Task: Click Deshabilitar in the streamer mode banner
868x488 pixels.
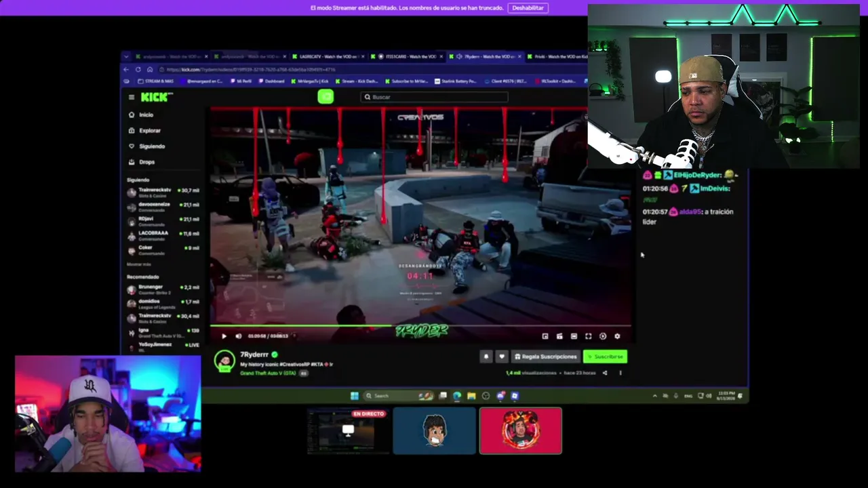Action: (528, 8)
